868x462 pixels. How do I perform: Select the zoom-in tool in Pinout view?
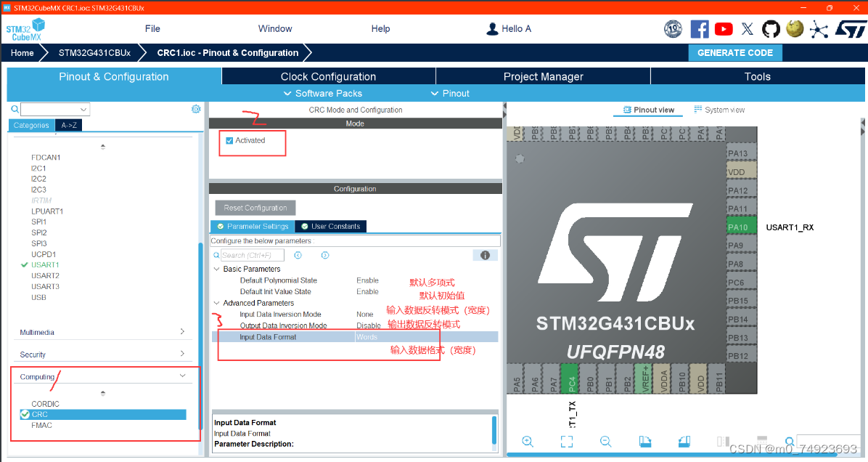coord(528,441)
